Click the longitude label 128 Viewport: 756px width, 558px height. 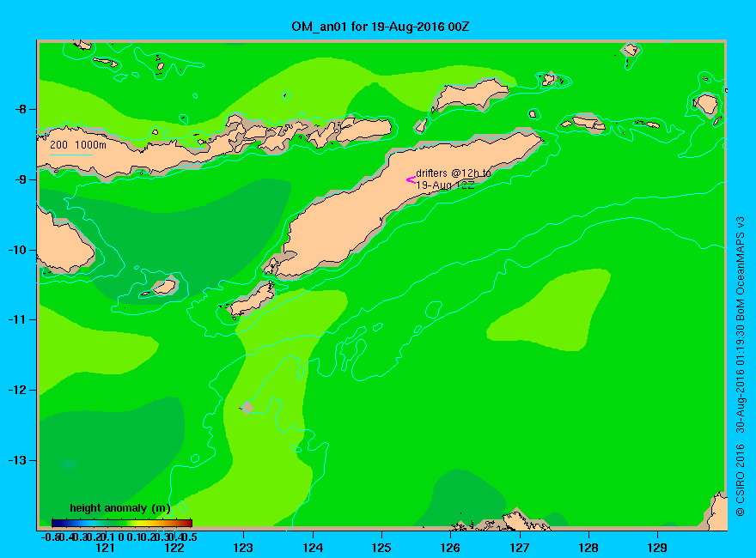click(588, 548)
